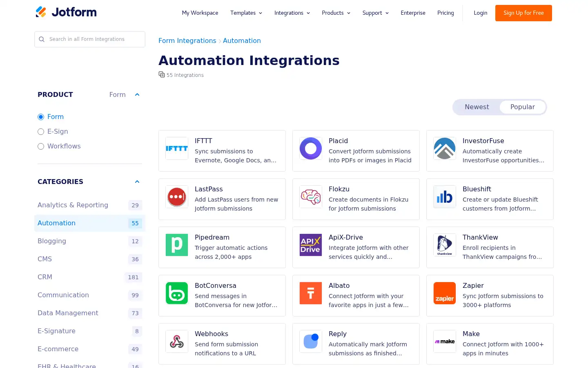
Task: Click Albato description 'Connect Jotform with your'
Action: [366, 296]
